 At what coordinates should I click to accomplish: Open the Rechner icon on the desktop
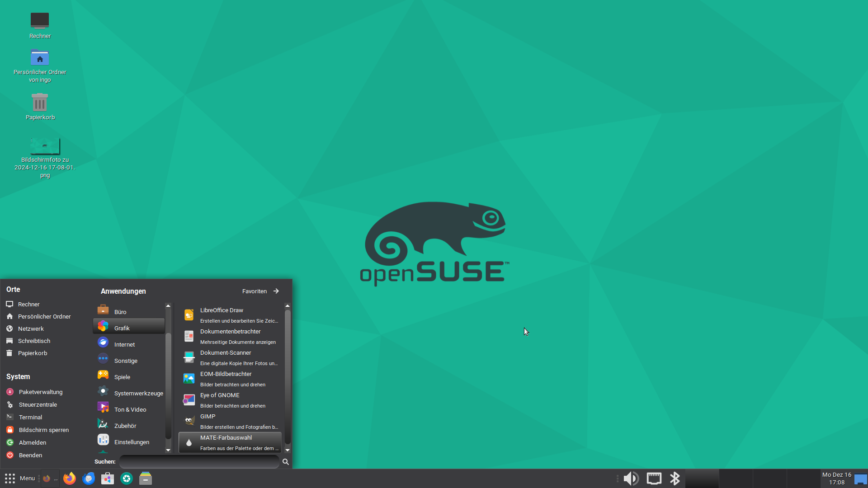(40, 25)
